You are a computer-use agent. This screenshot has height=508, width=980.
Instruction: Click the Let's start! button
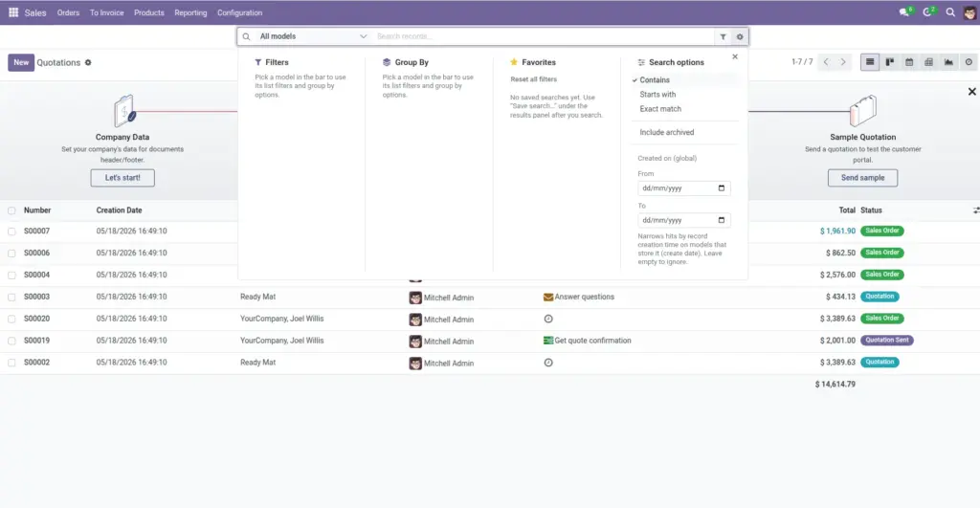click(x=122, y=178)
